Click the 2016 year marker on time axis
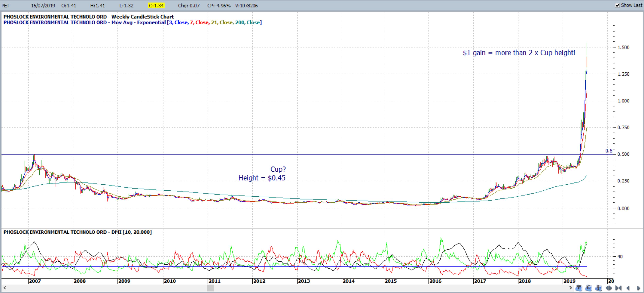The image size is (644, 293). (x=436, y=281)
